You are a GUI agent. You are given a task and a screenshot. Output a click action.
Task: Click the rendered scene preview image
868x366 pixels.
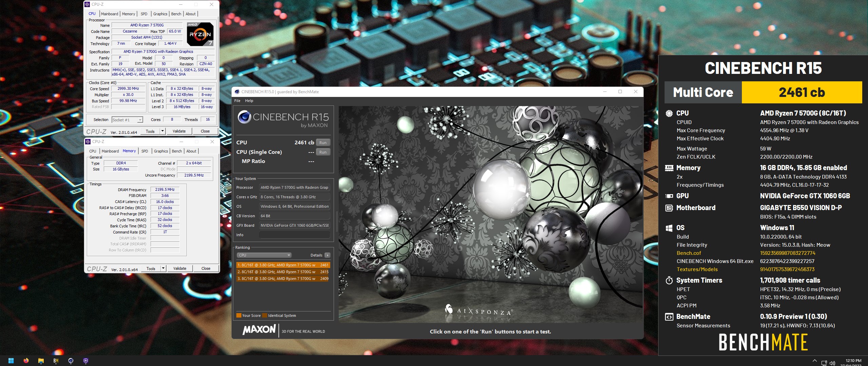click(x=490, y=214)
